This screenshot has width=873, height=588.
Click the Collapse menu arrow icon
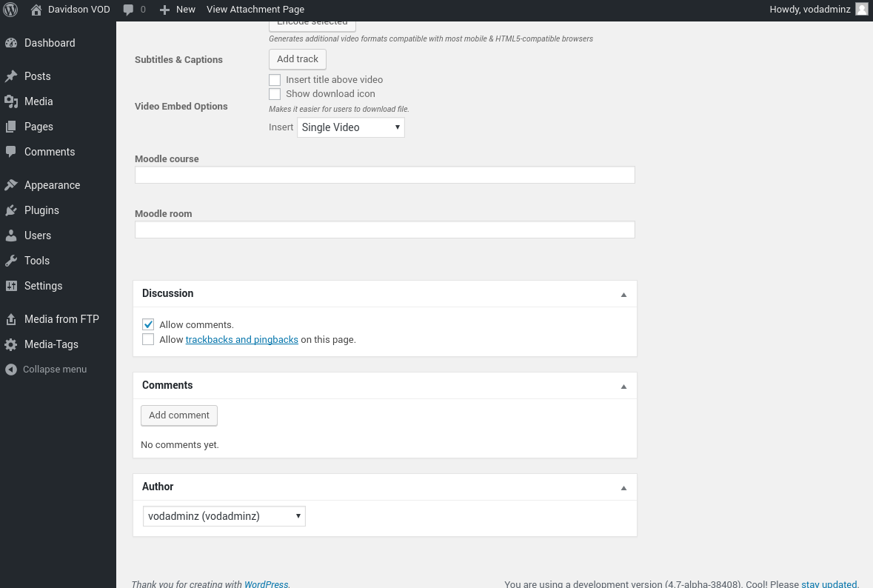point(11,370)
